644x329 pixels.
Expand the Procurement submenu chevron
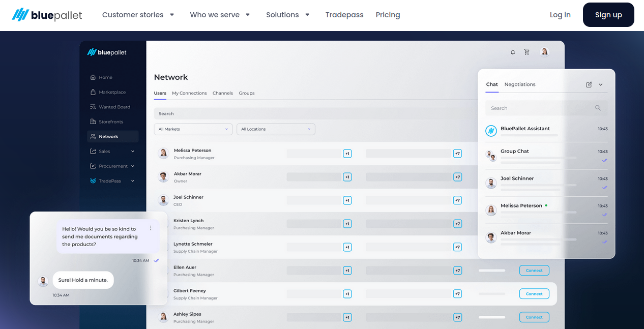(x=133, y=166)
